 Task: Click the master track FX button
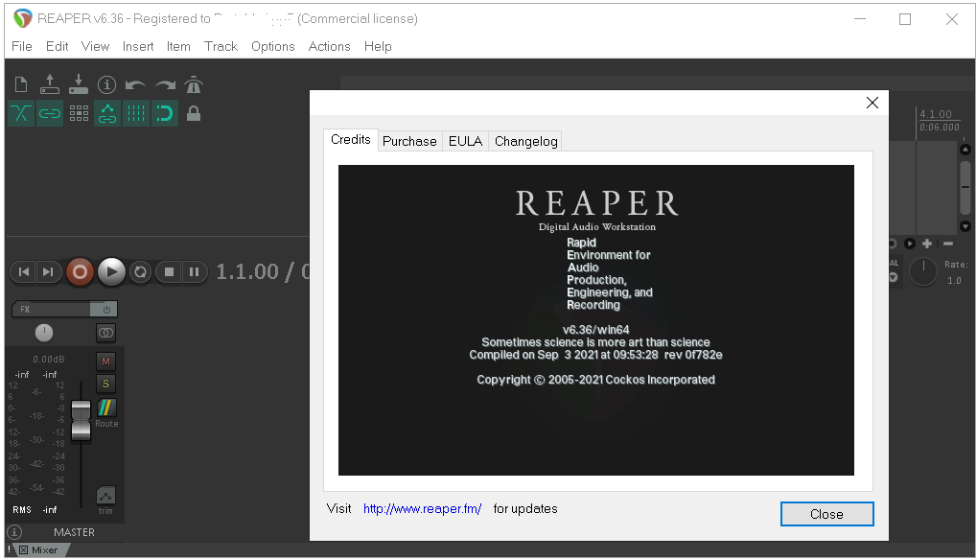point(51,309)
